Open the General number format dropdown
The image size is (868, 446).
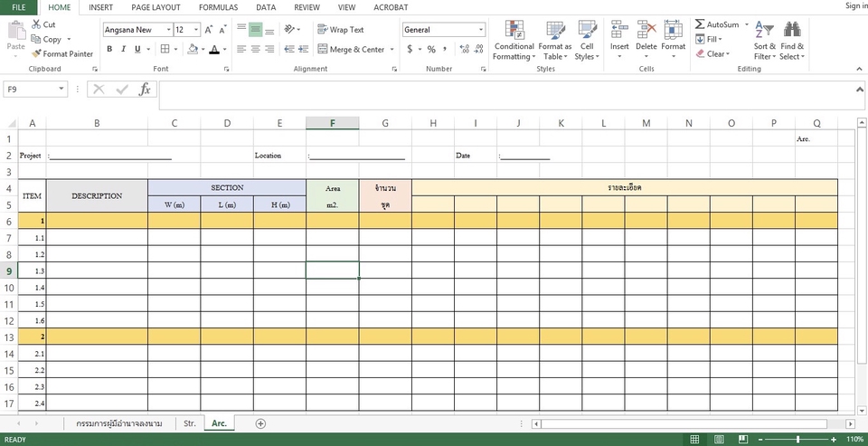click(x=481, y=30)
